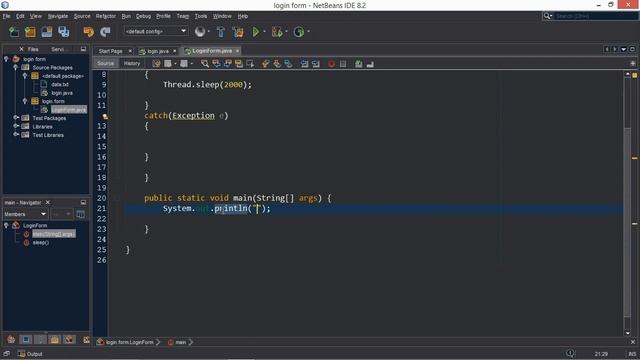This screenshot has width=640, height=360.
Task: Open the Navigate menu
Action: coord(58,16)
